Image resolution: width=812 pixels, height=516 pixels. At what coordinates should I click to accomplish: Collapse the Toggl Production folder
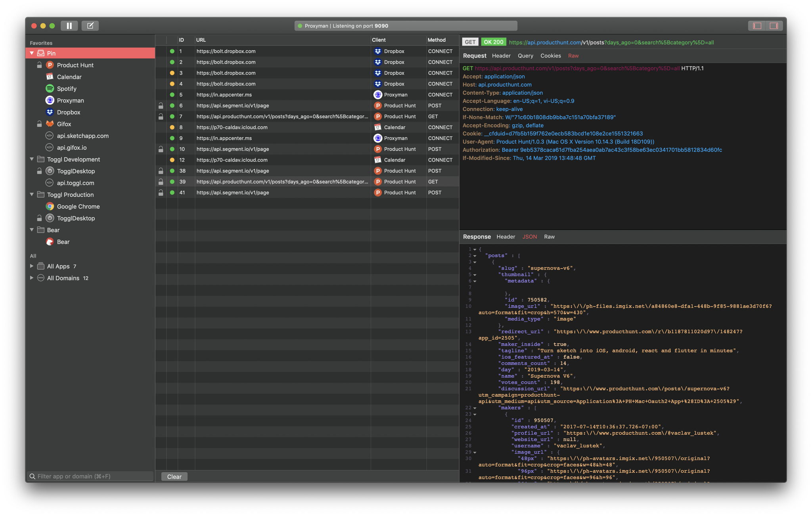[x=32, y=195]
